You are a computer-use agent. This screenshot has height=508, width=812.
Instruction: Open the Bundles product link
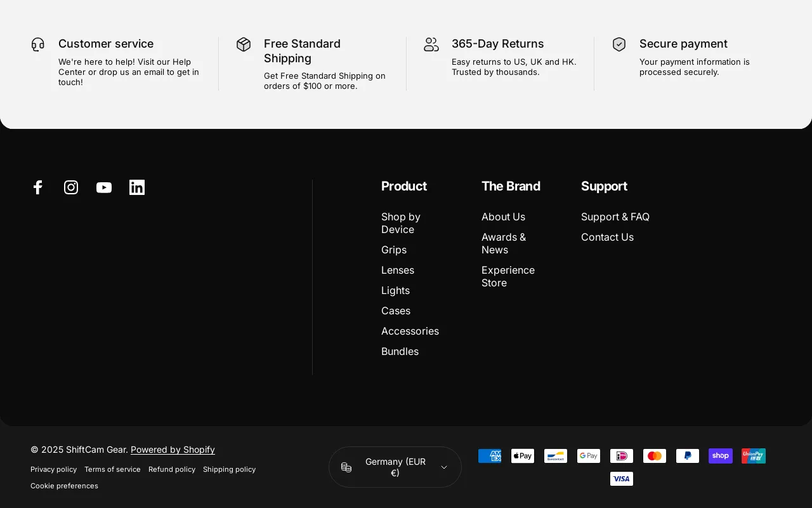(400, 351)
